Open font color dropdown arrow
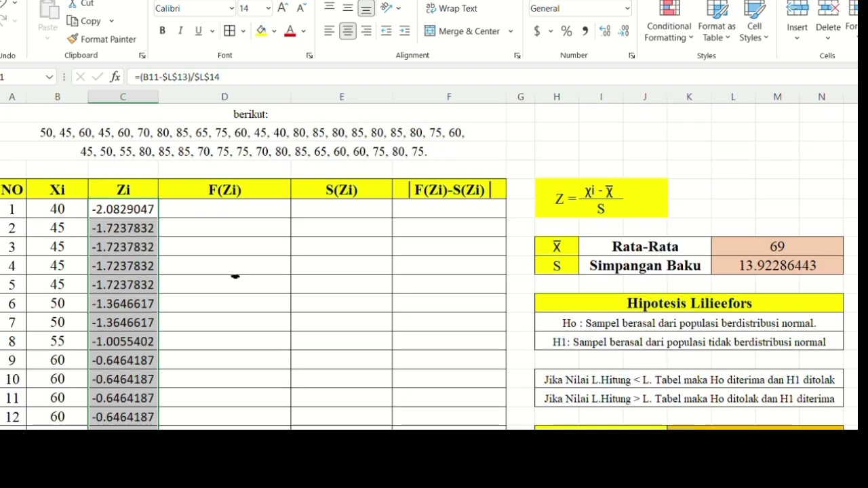868x488 pixels. point(303,31)
